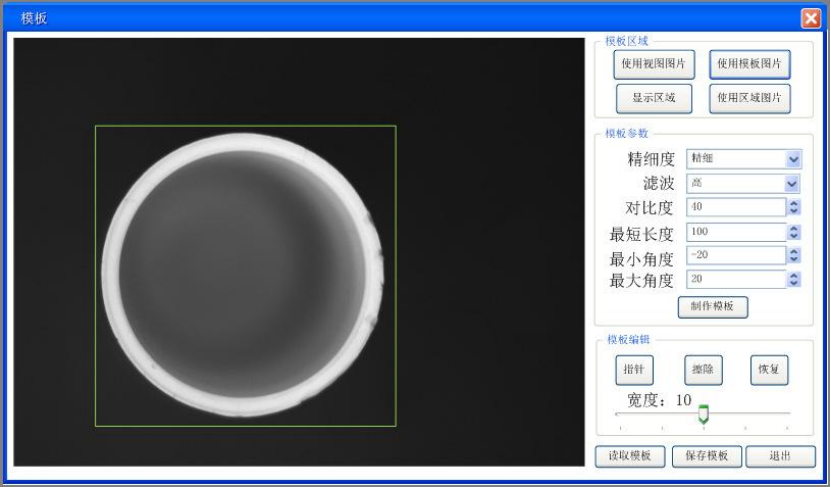
Task: Close the 模板 window
Action: [811, 19]
